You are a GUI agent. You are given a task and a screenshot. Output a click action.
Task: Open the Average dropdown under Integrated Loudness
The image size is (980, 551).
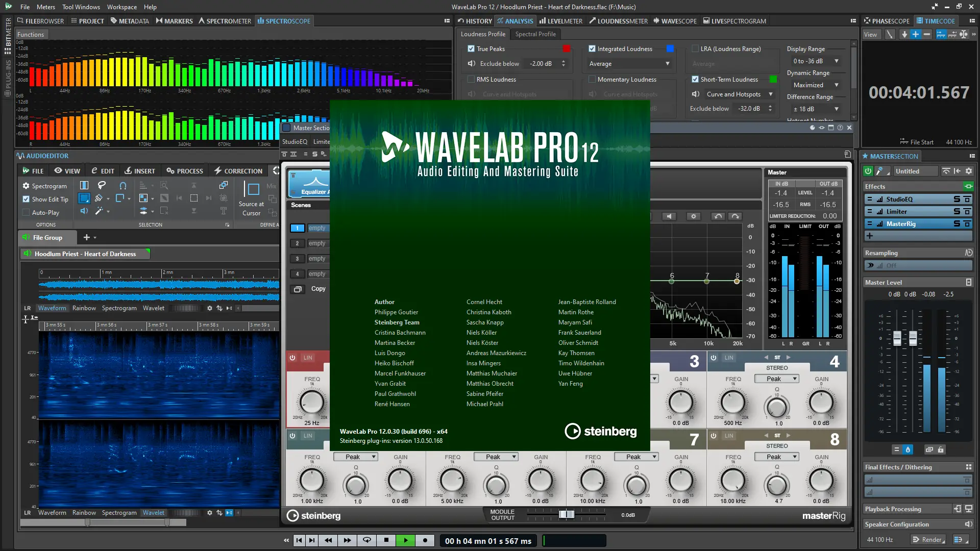point(629,64)
